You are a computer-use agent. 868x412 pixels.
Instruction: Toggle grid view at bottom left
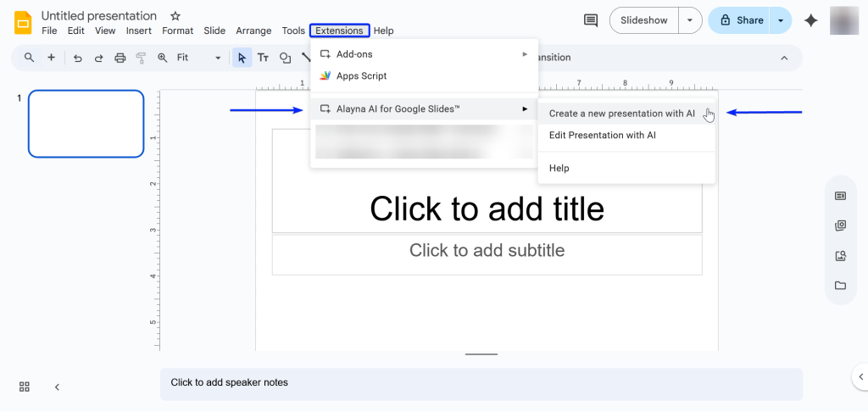(25, 387)
